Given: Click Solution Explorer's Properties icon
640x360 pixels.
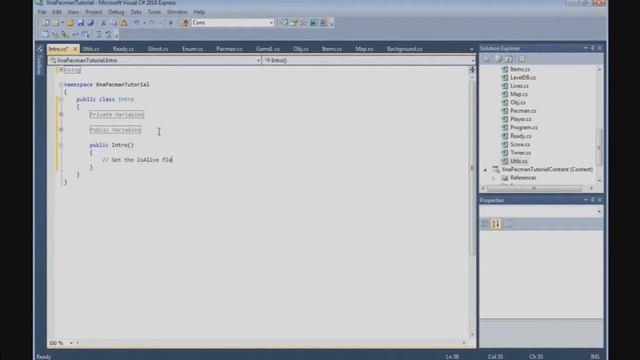Looking at the screenshot, I should coord(486,59).
